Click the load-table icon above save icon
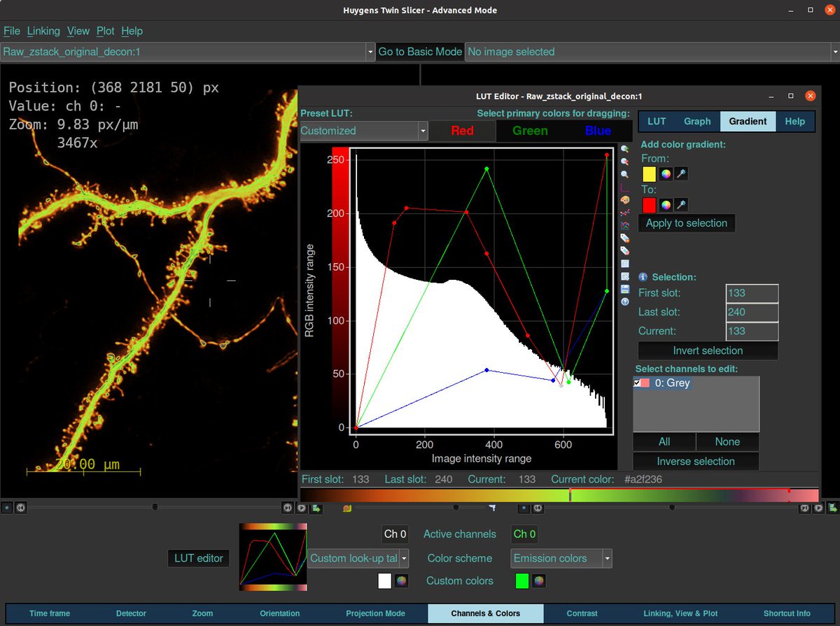 pos(624,276)
